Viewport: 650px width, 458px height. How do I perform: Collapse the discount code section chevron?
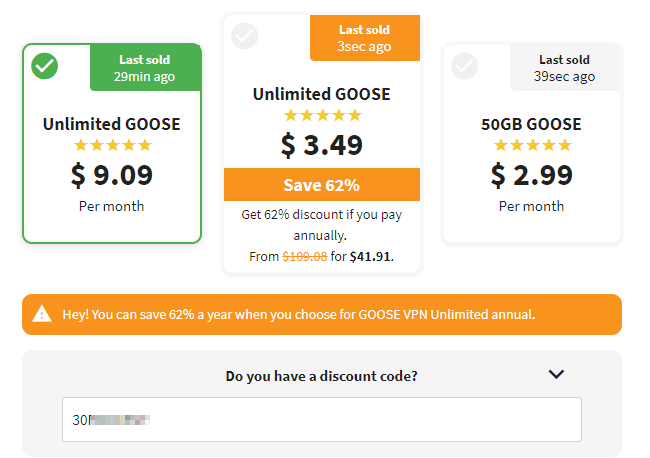(x=556, y=374)
